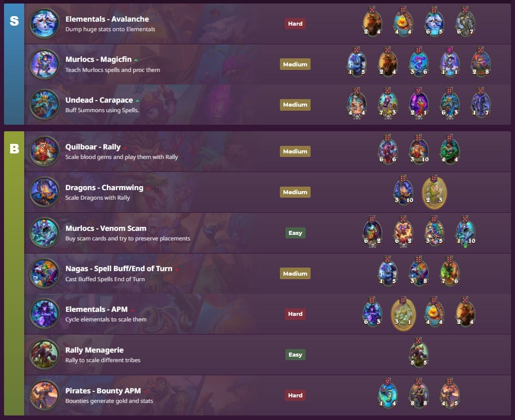This screenshot has height=420, width=515.
Task: Open the Nagas - Spell Buff/End of Turn title
Action: click(119, 269)
